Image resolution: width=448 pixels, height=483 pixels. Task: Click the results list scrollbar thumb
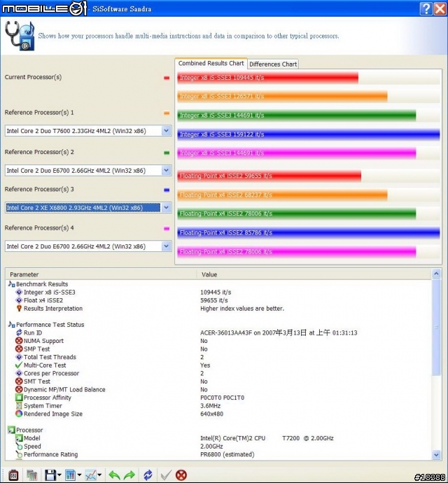(436, 327)
